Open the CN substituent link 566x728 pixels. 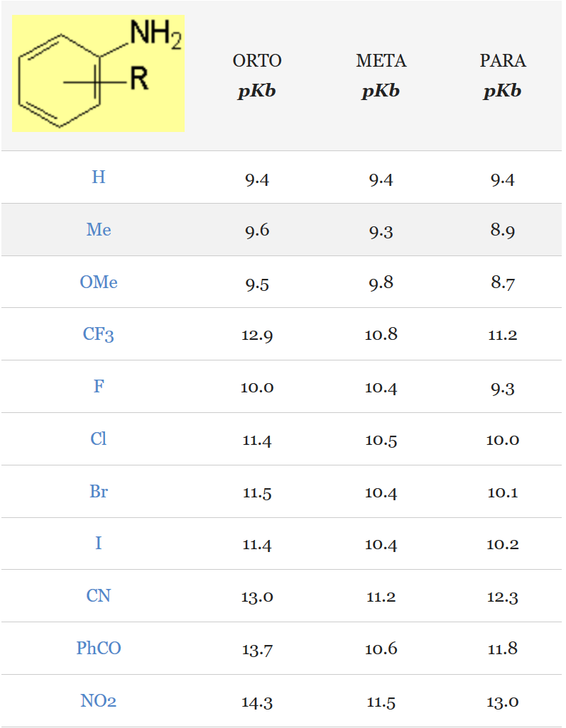pos(99,596)
